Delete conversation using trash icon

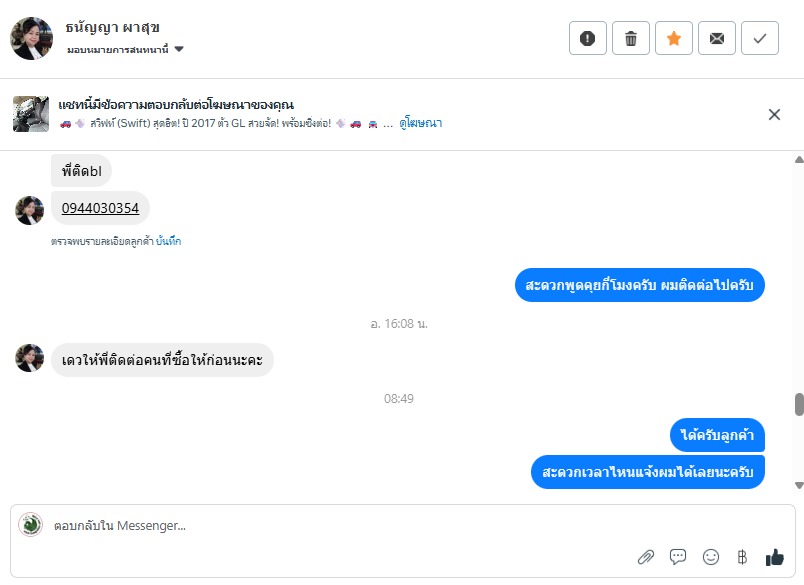pos(631,38)
